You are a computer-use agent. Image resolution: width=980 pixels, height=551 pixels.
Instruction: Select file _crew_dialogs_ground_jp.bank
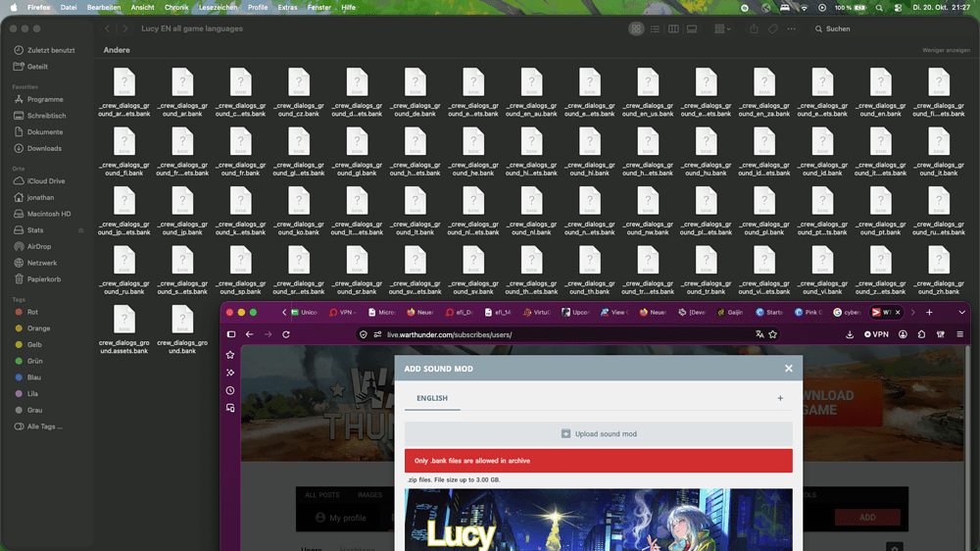pyautogui.click(x=182, y=211)
